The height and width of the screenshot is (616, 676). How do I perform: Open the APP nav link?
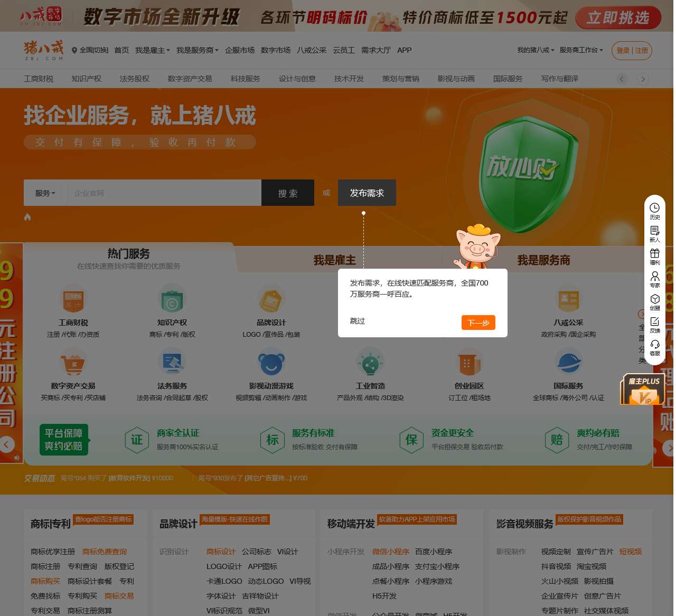point(405,50)
